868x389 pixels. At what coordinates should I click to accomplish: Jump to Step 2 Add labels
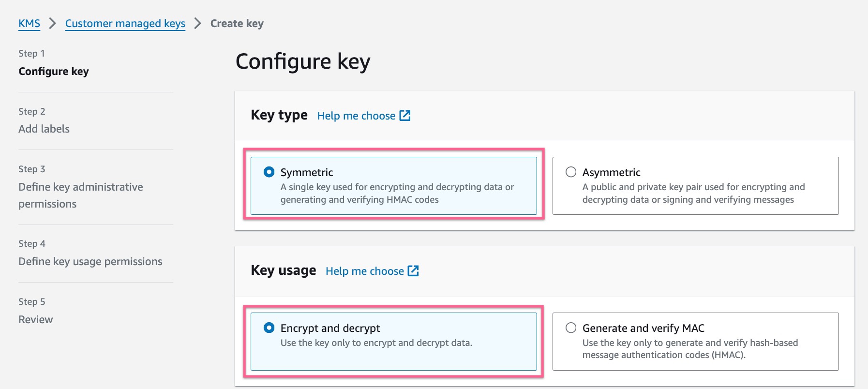[44, 129]
